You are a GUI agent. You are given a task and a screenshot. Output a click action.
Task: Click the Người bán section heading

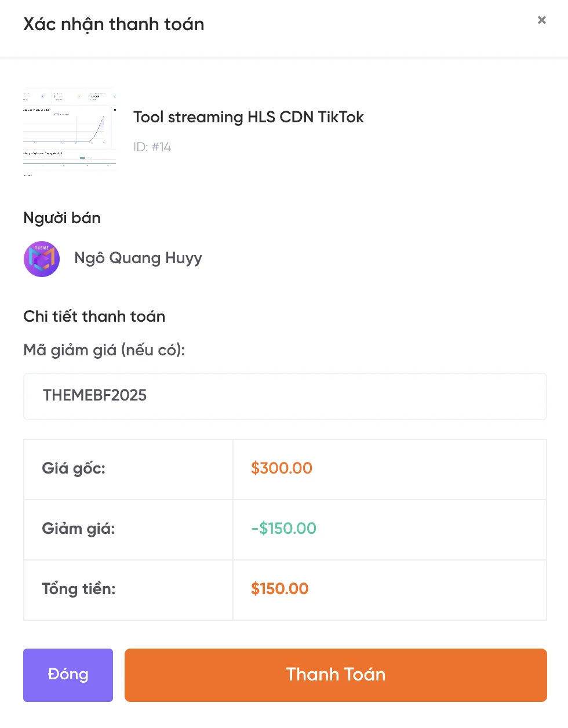click(62, 218)
